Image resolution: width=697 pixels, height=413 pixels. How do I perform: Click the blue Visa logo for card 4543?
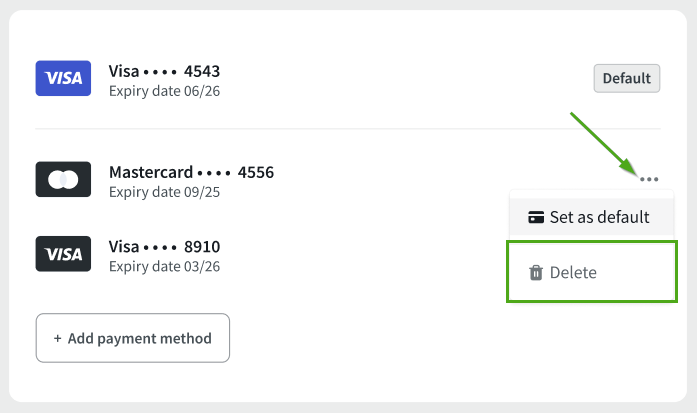click(63, 78)
